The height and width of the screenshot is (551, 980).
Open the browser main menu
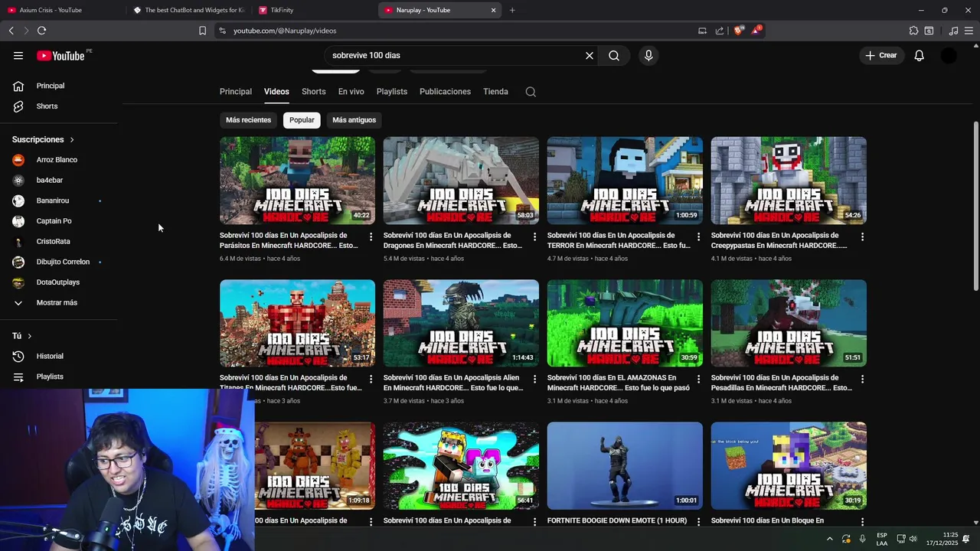click(x=969, y=31)
